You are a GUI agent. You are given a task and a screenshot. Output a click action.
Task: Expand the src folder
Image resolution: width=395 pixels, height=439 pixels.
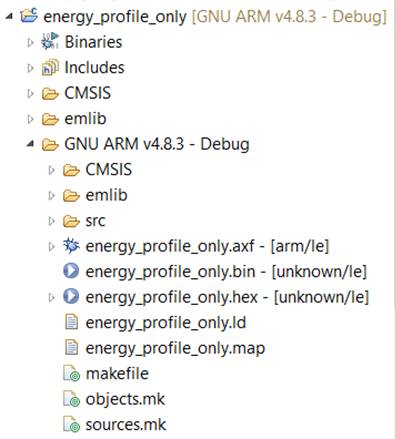coord(51,221)
